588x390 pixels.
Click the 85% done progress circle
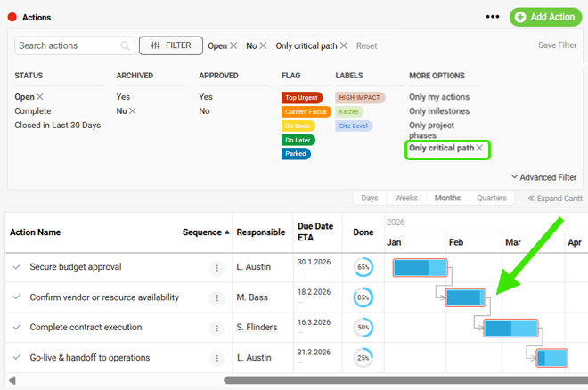coord(363,297)
